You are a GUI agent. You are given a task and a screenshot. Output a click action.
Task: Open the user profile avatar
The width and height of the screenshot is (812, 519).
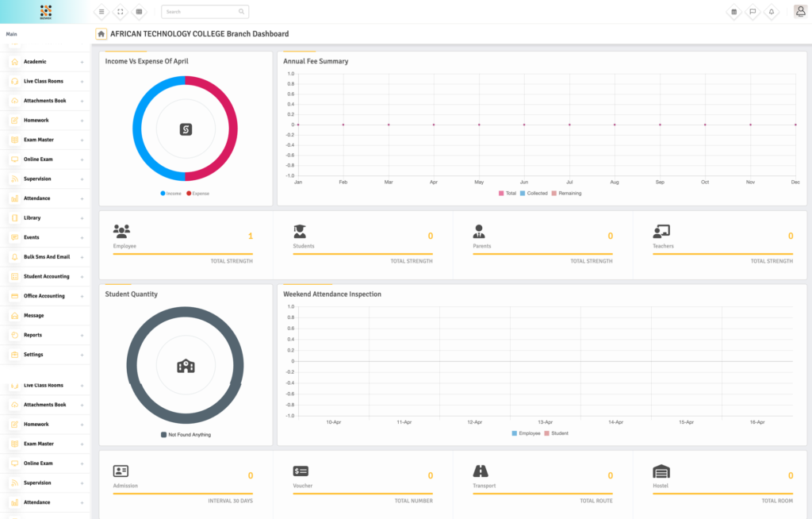click(x=799, y=12)
